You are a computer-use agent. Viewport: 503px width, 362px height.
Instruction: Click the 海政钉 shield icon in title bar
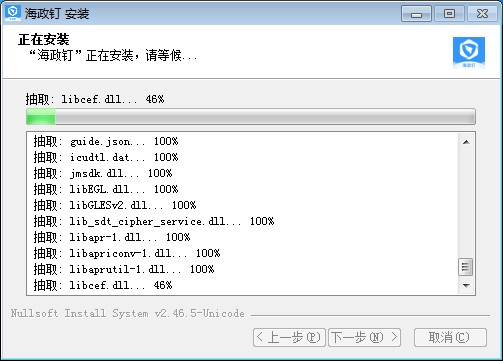(x=13, y=13)
